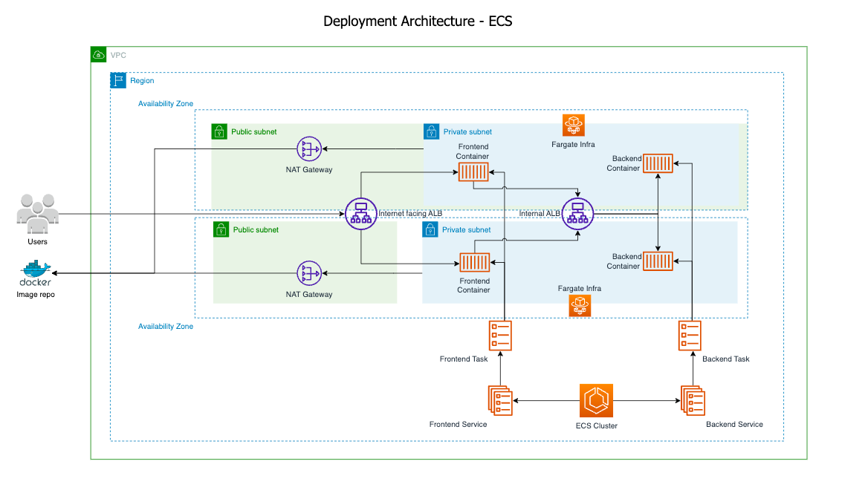Viewport: 868px width, 490px height.
Task: Select the Frontend Container icon in upper private subnet
Action: (x=473, y=171)
